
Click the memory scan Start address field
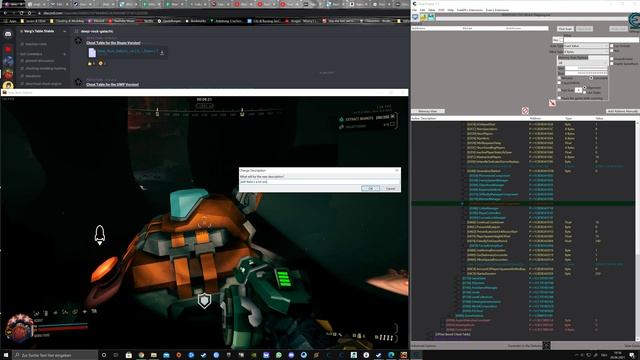tap(586, 68)
